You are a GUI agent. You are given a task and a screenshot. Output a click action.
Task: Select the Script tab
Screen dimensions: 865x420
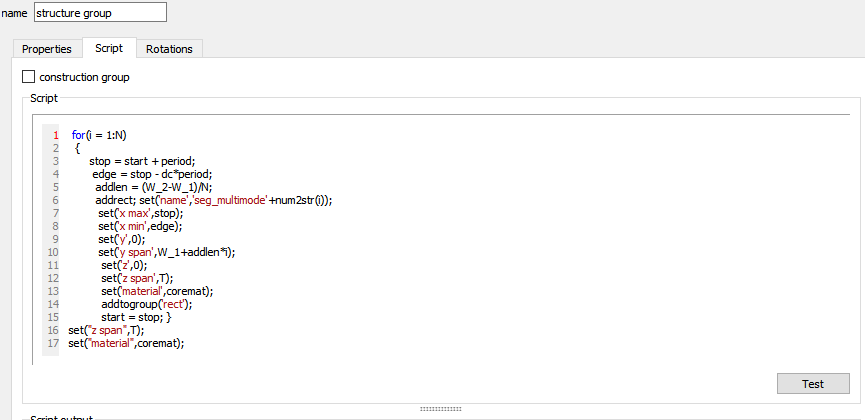click(x=109, y=48)
